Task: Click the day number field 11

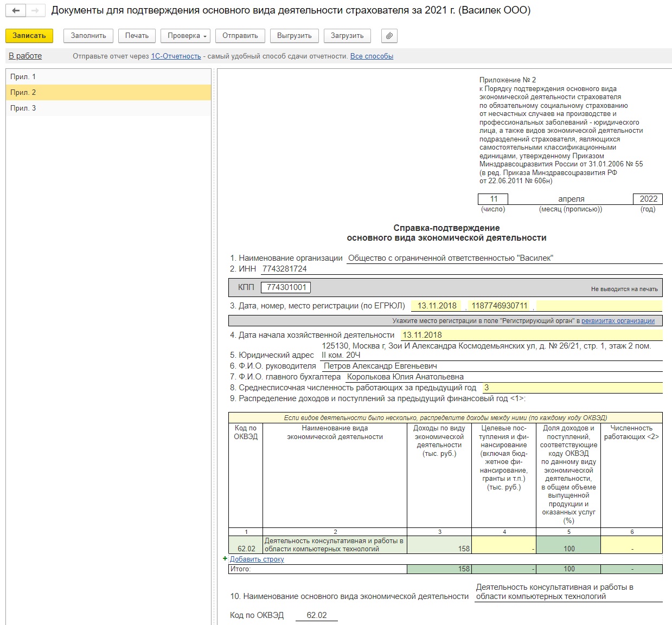Action: coord(493,199)
